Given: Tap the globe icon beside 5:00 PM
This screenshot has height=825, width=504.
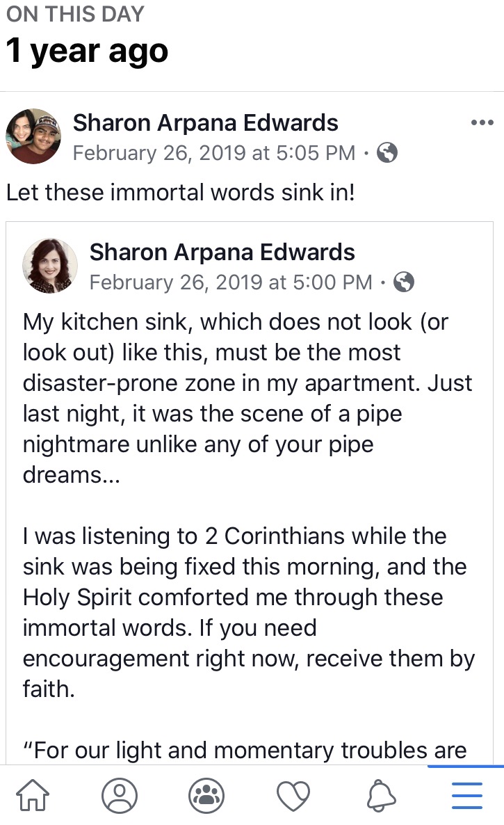Looking at the screenshot, I should 404,282.
